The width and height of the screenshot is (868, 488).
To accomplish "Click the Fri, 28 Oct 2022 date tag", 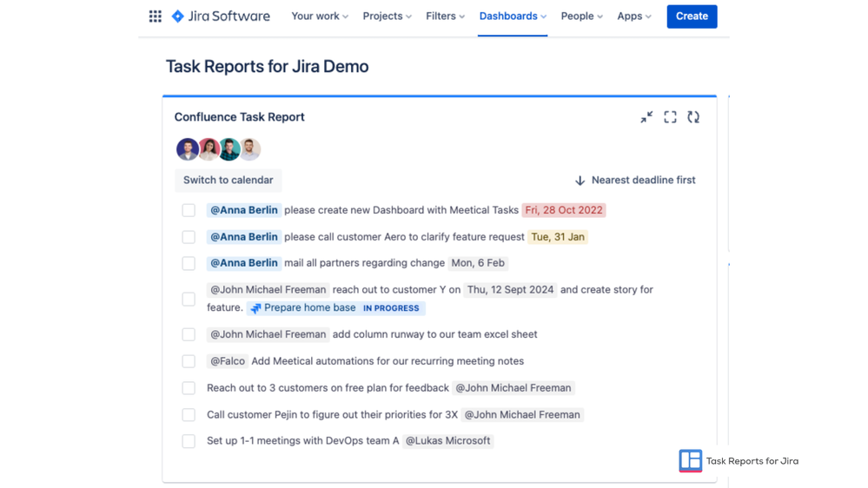I will click(x=564, y=210).
